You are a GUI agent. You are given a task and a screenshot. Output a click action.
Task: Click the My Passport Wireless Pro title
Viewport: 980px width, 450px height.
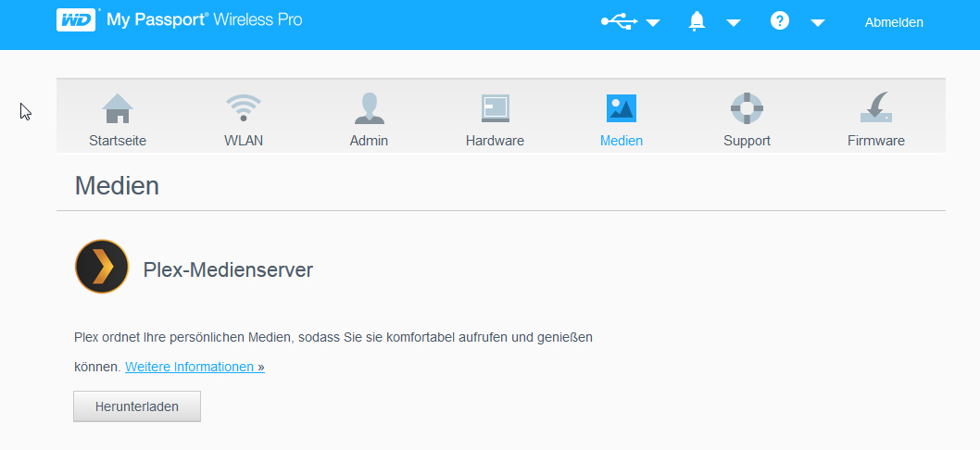205,20
